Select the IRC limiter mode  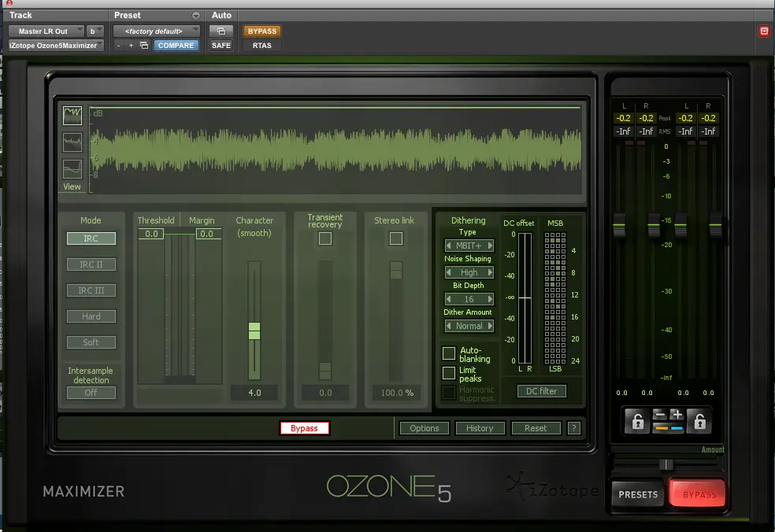point(91,238)
